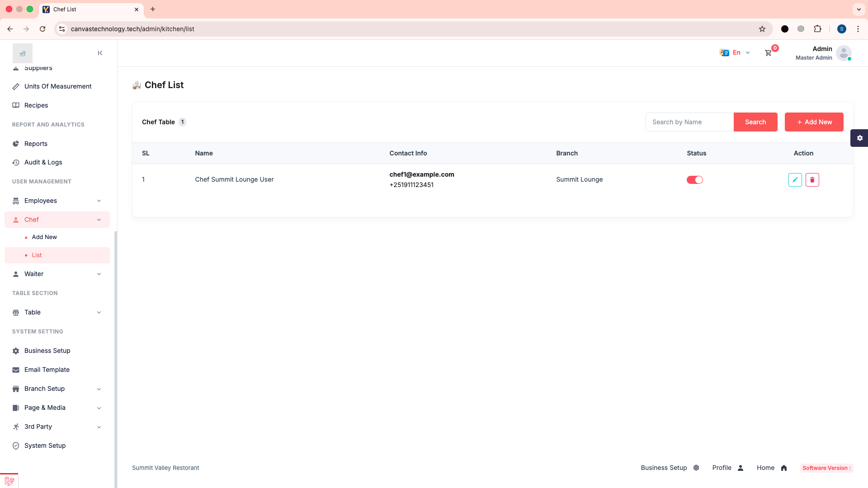Image resolution: width=868 pixels, height=488 pixels.
Task: Click the Add New chef button
Action: click(x=814, y=122)
